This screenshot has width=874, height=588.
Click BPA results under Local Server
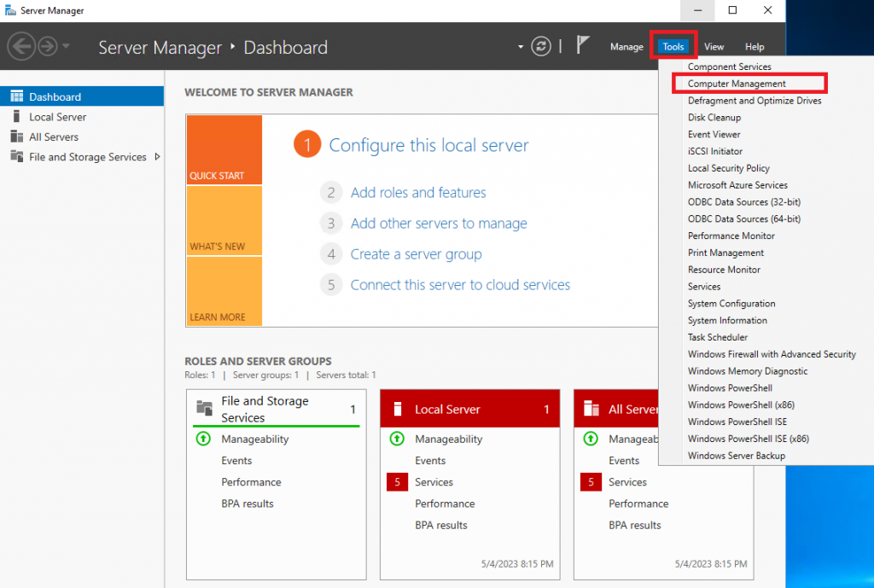point(441,525)
